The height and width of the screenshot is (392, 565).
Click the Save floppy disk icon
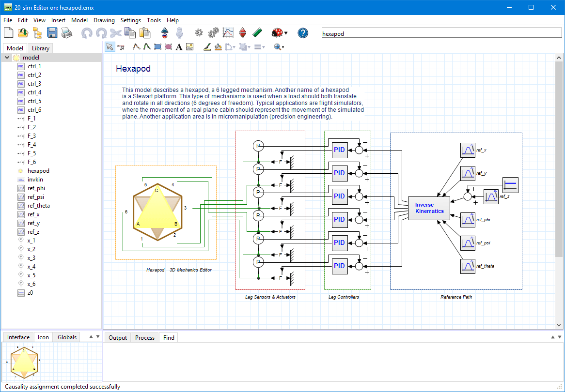(52, 33)
